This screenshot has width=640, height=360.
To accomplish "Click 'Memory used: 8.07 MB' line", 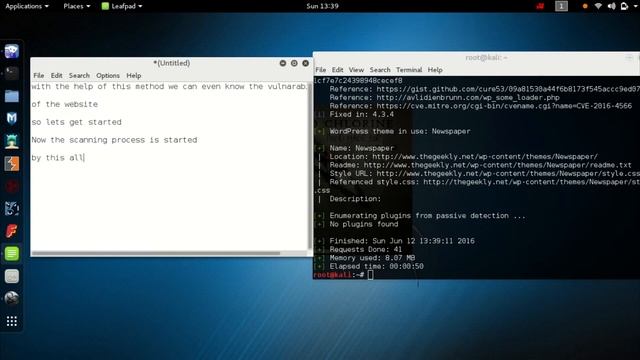I will (372, 258).
